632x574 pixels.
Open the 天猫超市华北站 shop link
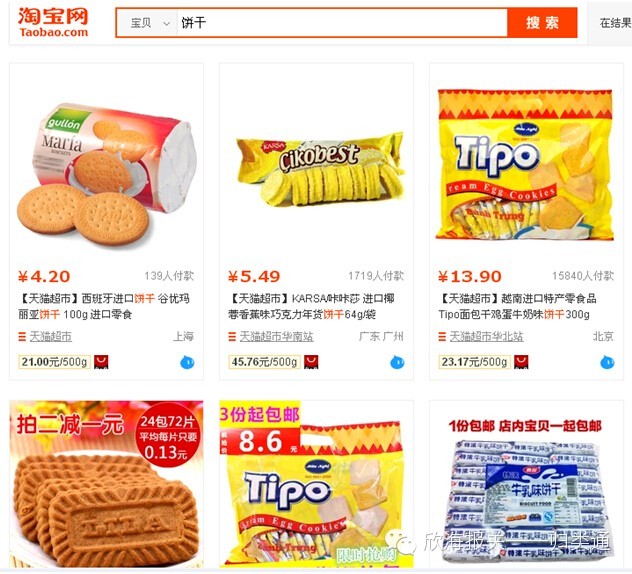click(486, 336)
